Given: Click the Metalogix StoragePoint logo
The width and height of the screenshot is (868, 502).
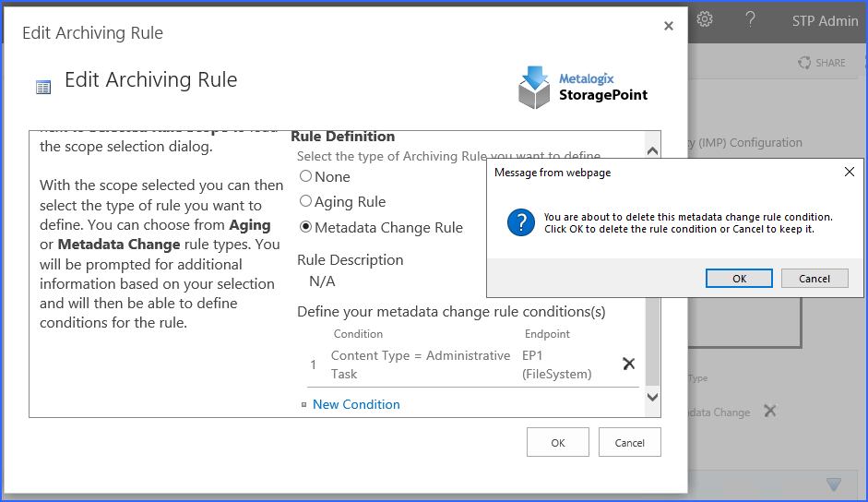Looking at the screenshot, I should point(583,87).
